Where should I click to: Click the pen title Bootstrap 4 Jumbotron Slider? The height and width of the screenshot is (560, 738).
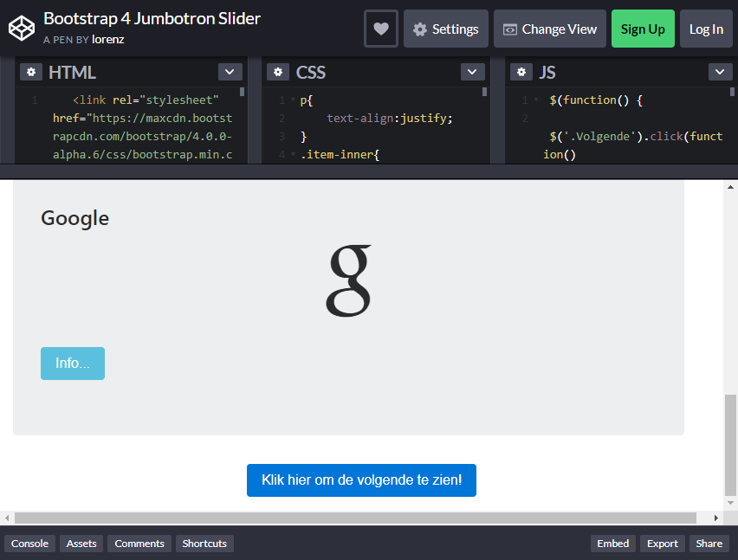(152, 19)
